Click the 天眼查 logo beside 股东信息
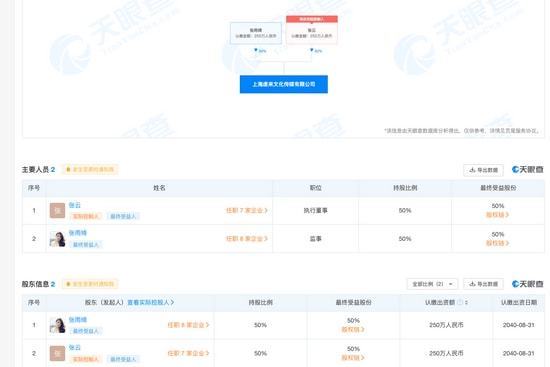 (527, 284)
